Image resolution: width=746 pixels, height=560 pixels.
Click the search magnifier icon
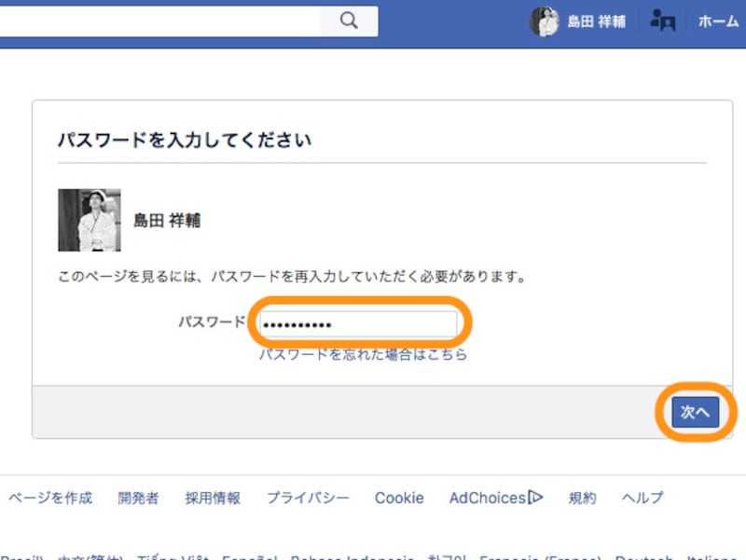349,20
